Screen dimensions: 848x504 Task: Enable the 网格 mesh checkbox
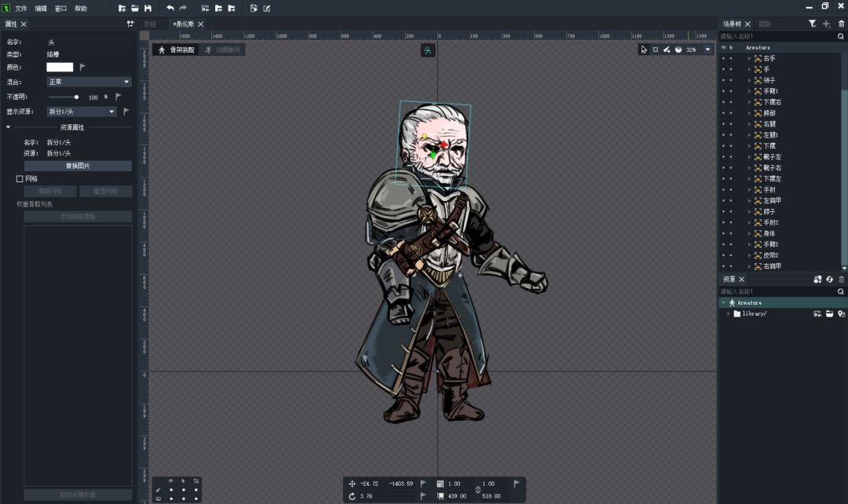20,178
